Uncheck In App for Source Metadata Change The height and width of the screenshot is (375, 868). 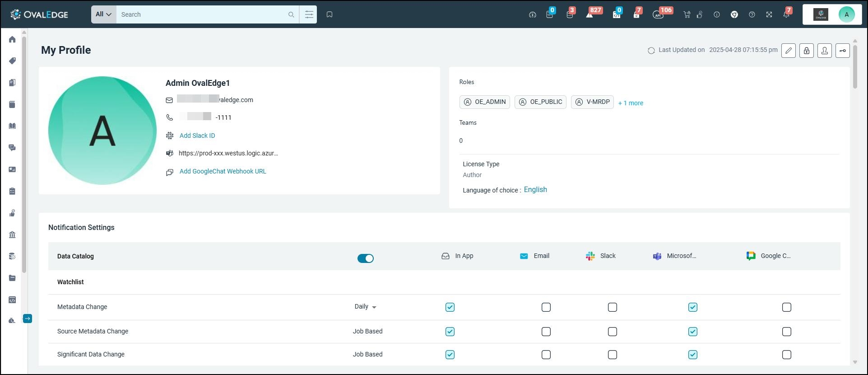pos(450,332)
